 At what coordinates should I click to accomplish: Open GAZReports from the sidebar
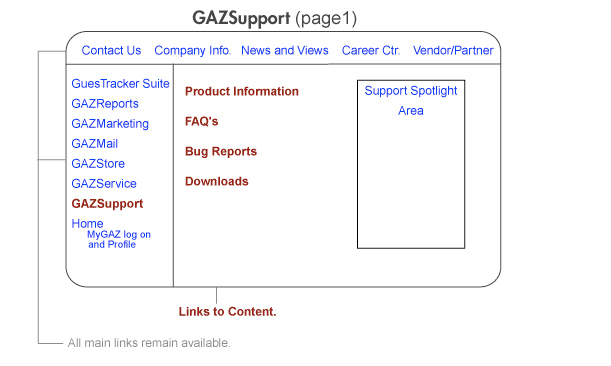(105, 104)
